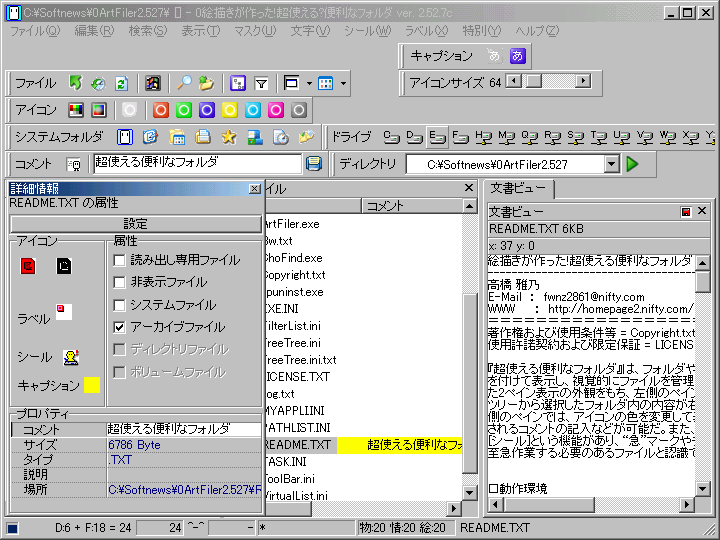
Task: Click the yellow caption color swatch
Action: coord(92,385)
